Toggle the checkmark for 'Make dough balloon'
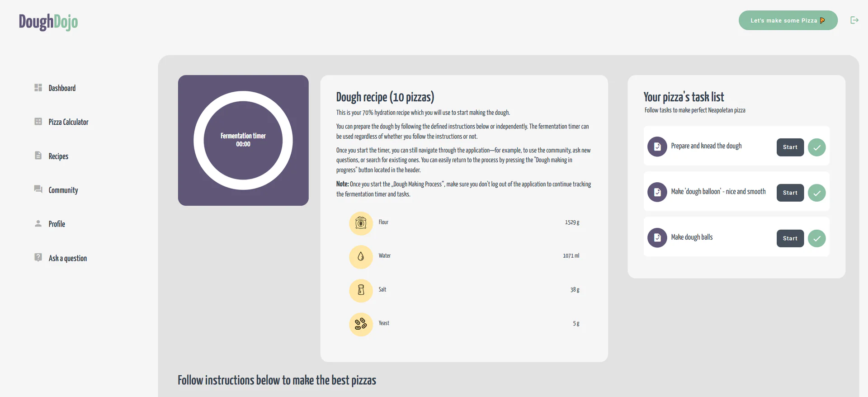 816,193
